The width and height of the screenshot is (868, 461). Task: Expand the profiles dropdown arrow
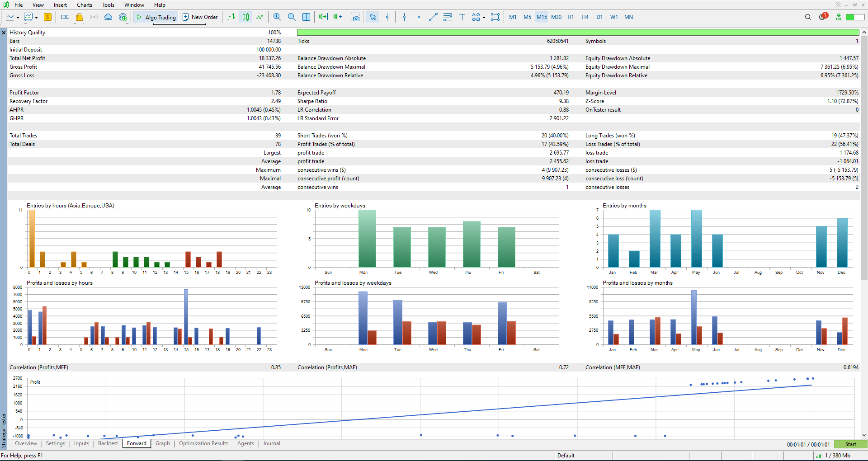click(x=37, y=18)
